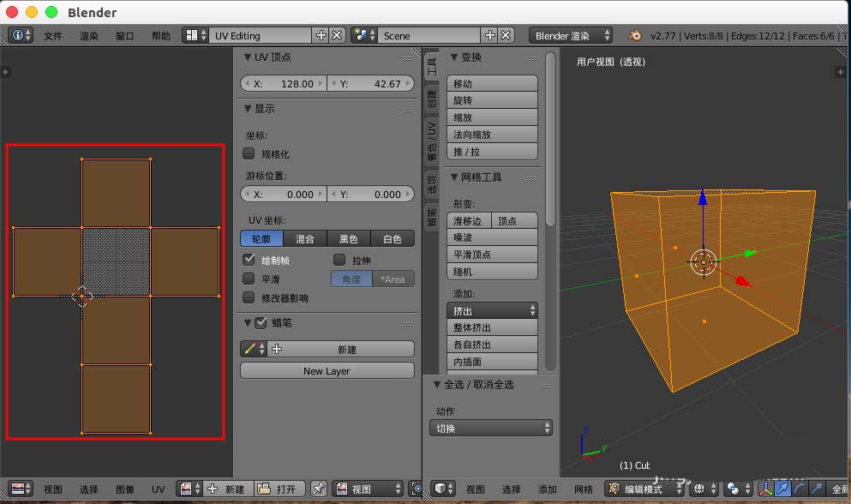Check the 平滑 option under 显示

coord(248,278)
